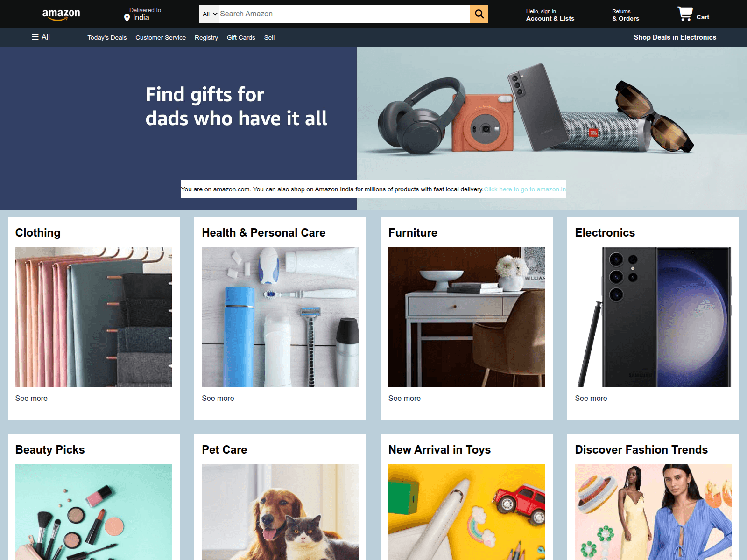Click the orange search magnifier button
The width and height of the screenshot is (747, 560).
479,14
